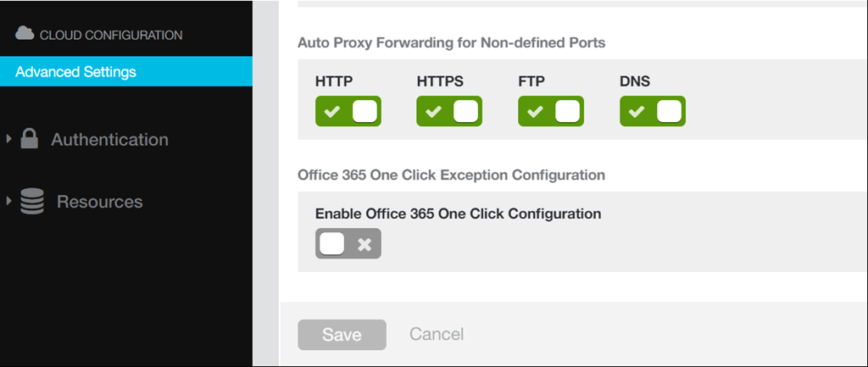Viewport: 868px width, 367px height.
Task: Expand the Authentication section arrow
Action: tap(8, 139)
